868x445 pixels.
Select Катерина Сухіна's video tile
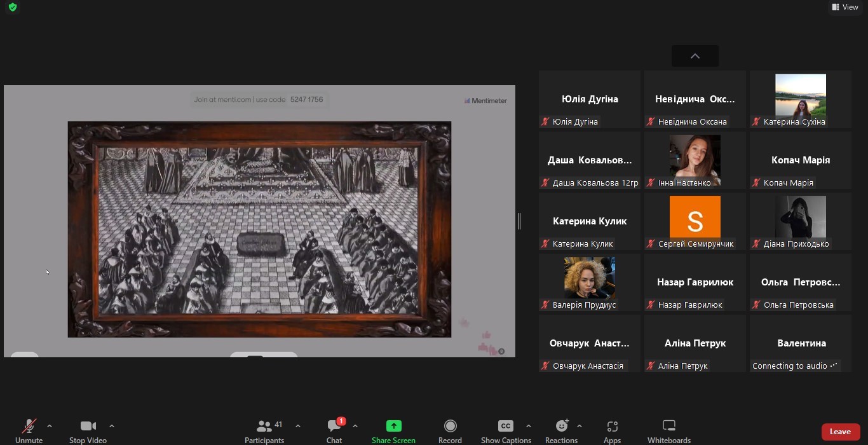pyautogui.click(x=800, y=99)
